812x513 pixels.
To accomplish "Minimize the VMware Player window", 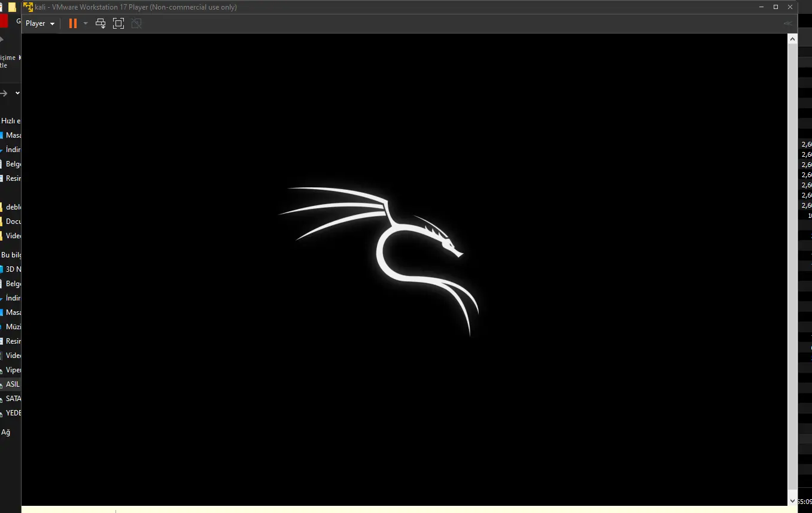I will 761,7.
